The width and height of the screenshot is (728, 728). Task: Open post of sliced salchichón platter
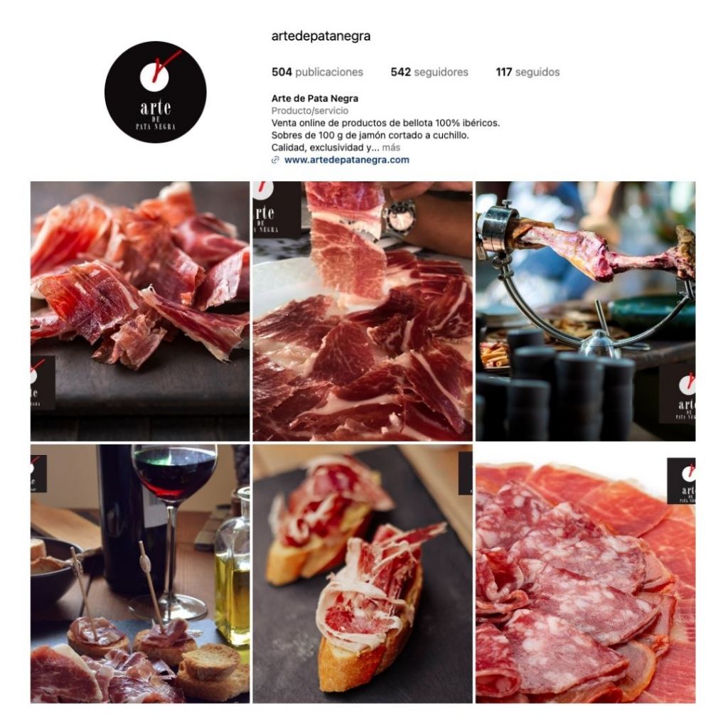pos(586,574)
